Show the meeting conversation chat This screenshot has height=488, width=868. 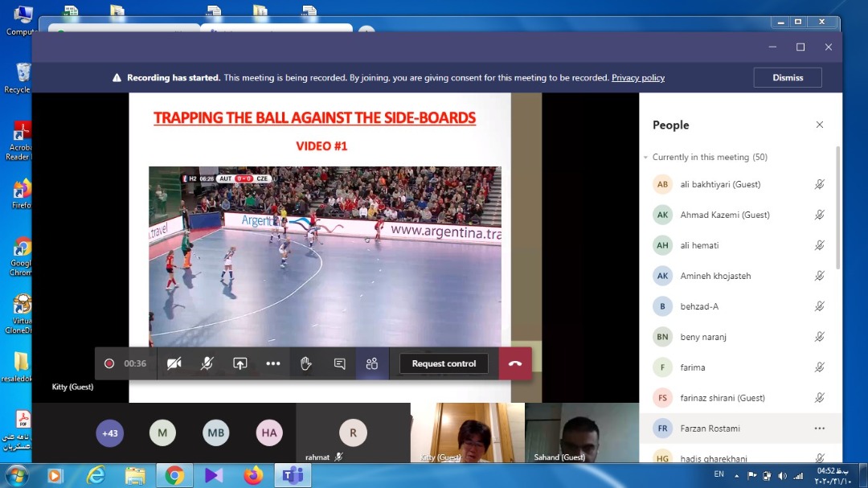click(339, 363)
